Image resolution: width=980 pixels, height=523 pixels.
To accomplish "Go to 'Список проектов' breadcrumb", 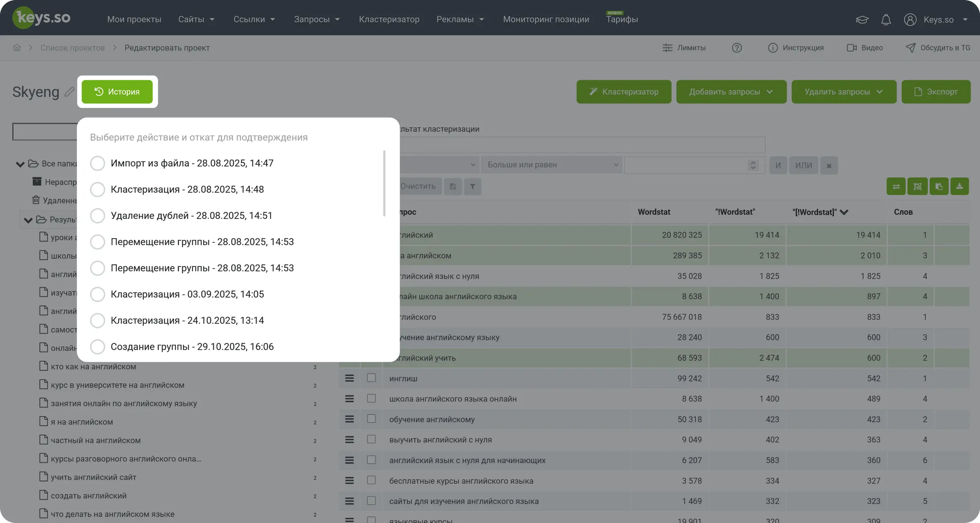I will pyautogui.click(x=72, y=48).
